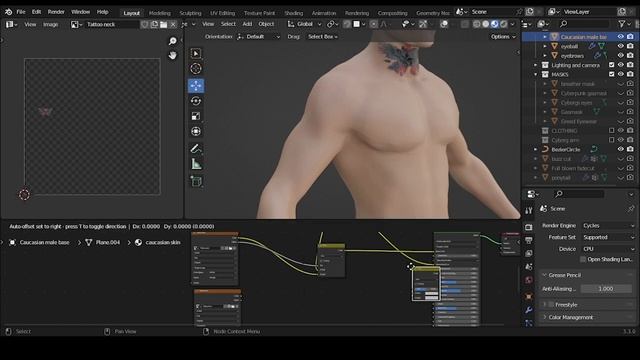The width and height of the screenshot is (640, 360).
Task: Uncheck the Lighting and camera collection
Action: (611, 65)
